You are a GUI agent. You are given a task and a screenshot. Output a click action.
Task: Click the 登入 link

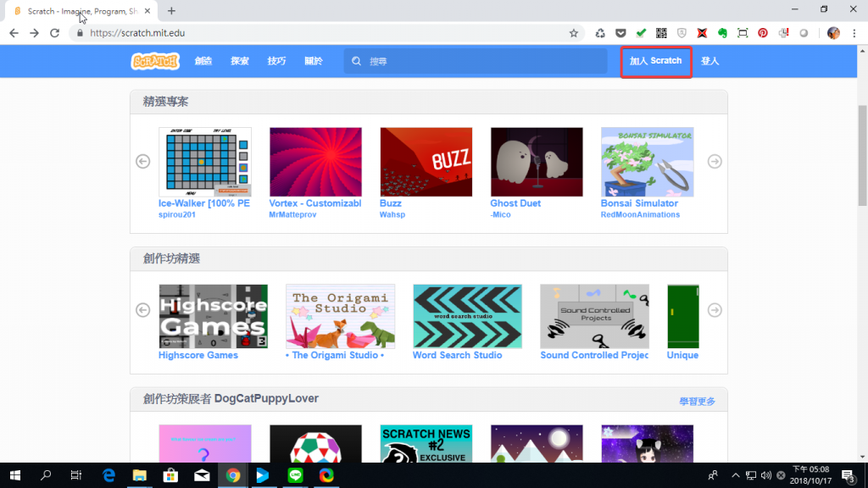point(709,61)
